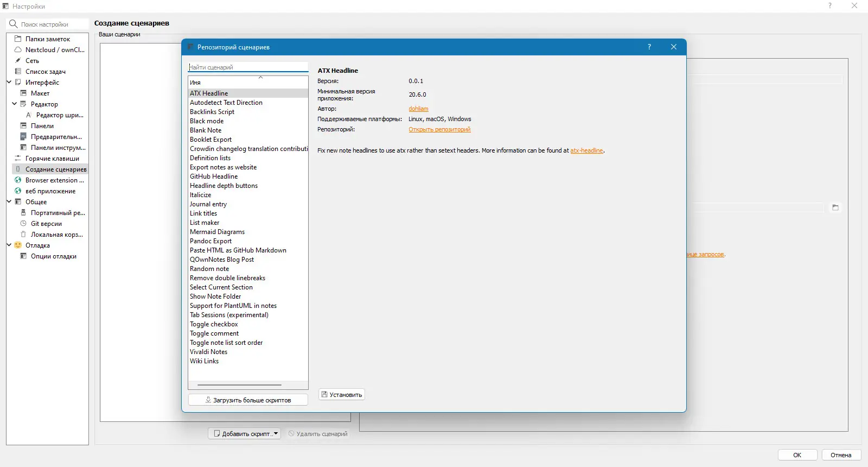Click the Горячие клавиши shortcuts icon
Screen dimensions: 868x467
tap(18, 159)
